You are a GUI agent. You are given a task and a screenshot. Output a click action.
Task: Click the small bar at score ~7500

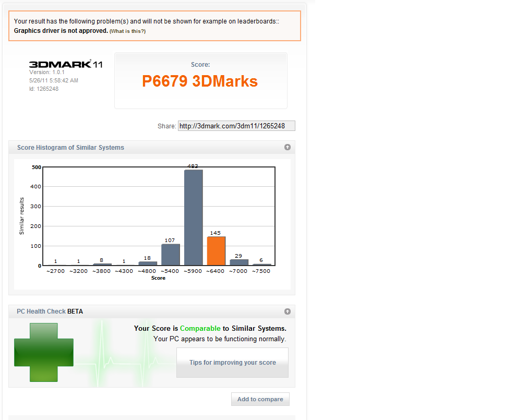pos(262,265)
